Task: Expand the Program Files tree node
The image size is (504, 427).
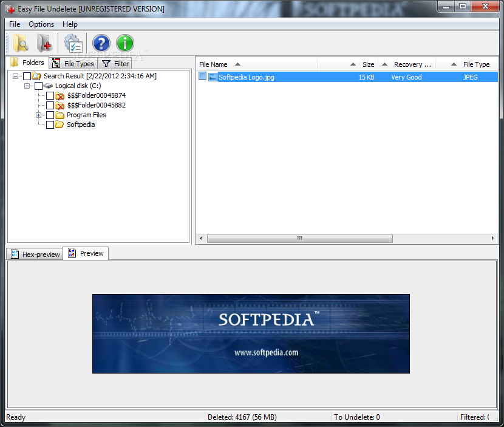Action: coord(39,115)
